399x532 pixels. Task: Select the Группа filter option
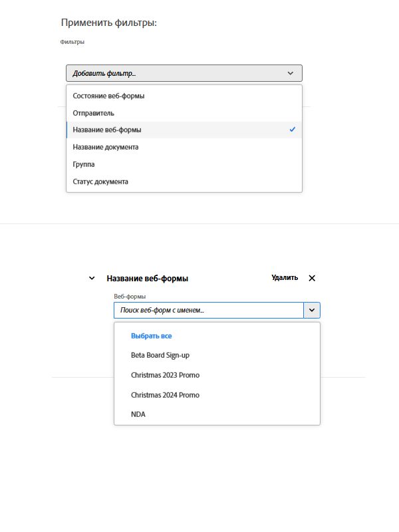point(84,164)
